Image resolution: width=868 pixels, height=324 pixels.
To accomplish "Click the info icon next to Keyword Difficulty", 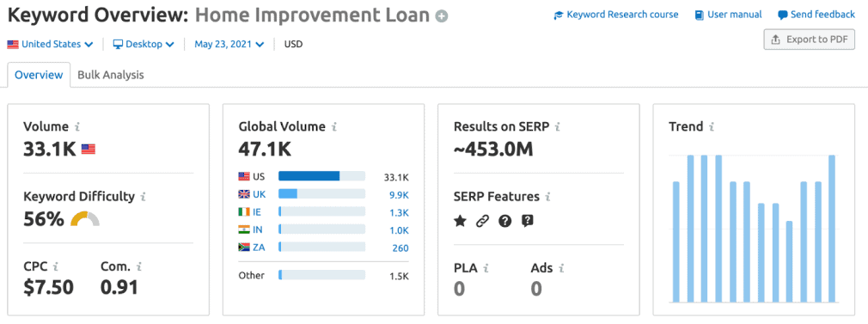I will pyautogui.click(x=144, y=196).
